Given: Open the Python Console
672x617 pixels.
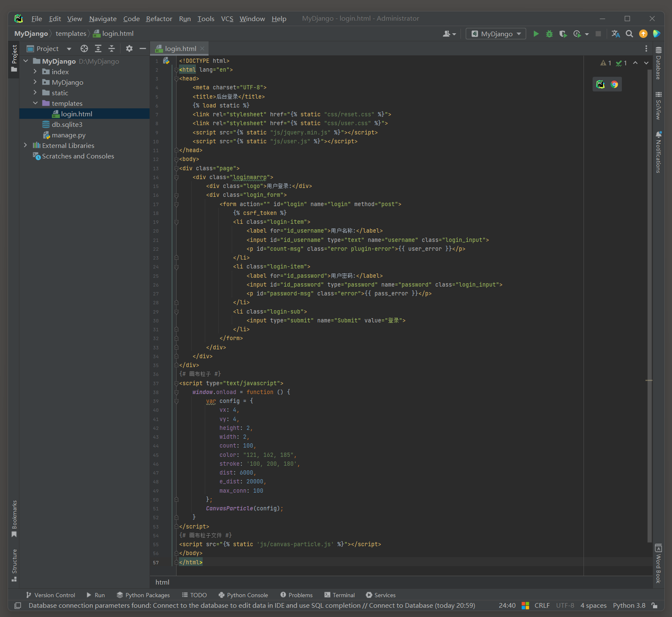Looking at the screenshot, I should click(x=243, y=595).
